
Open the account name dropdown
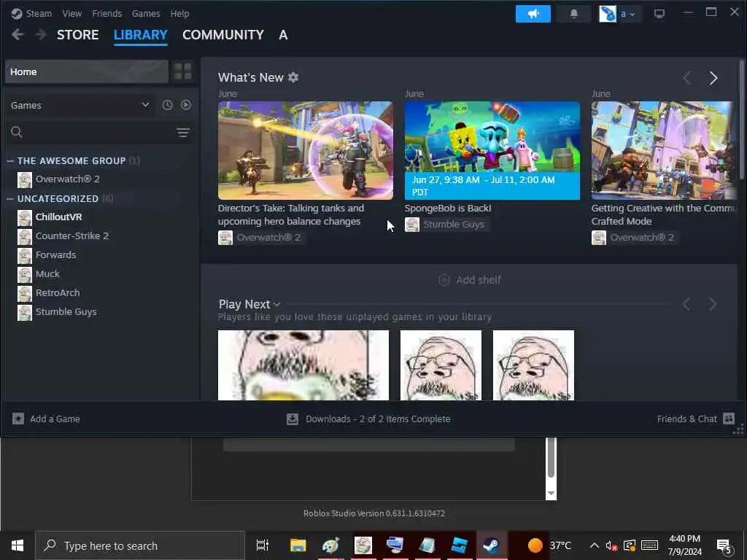click(627, 14)
